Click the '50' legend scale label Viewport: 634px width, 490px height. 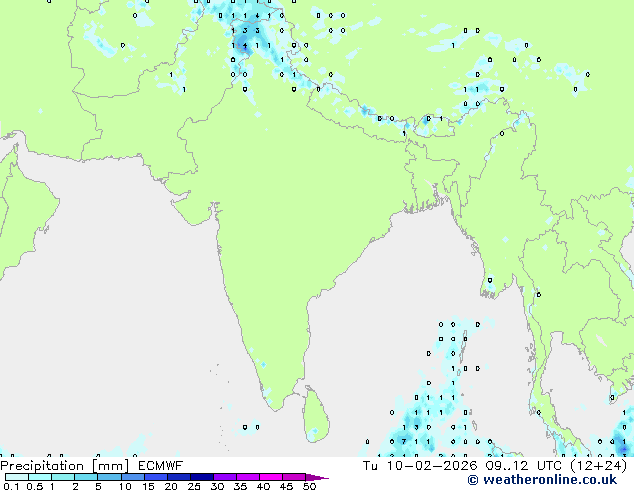coord(309,486)
